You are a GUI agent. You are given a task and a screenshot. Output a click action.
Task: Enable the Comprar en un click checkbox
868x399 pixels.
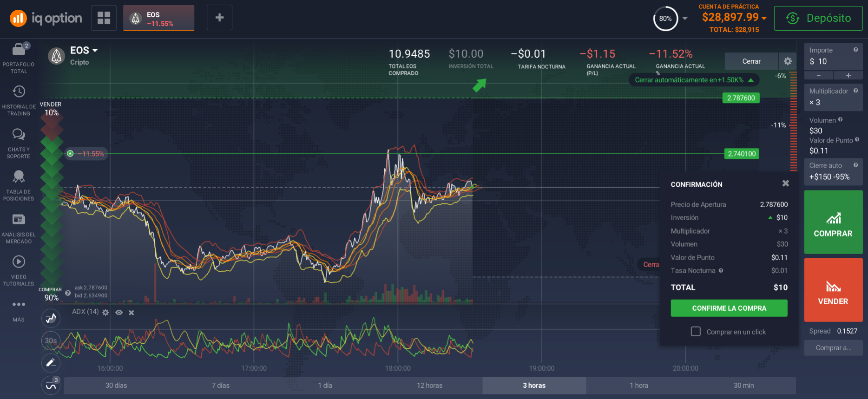pos(696,331)
